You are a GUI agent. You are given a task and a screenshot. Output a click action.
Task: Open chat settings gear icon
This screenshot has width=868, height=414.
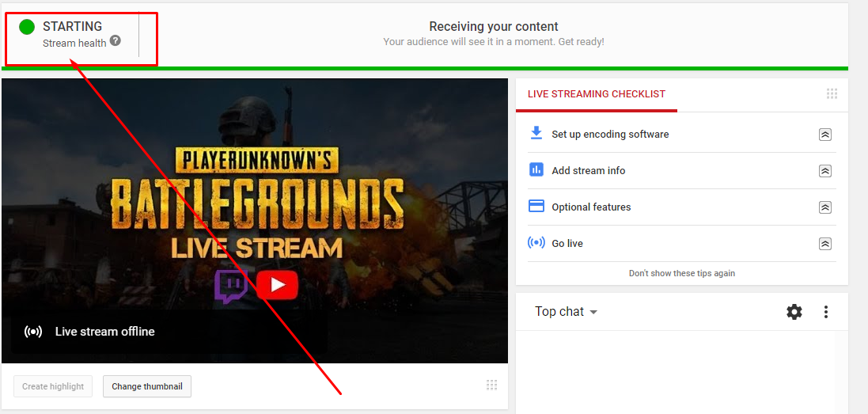point(794,312)
